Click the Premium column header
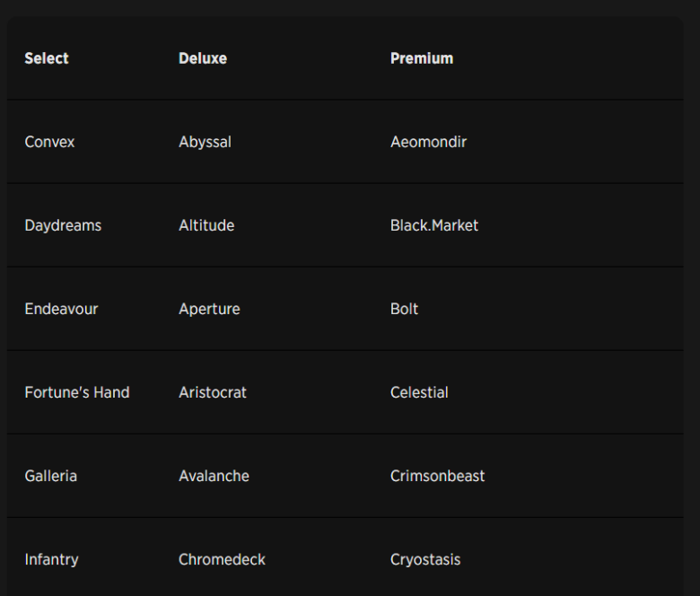The image size is (700, 596). click(422, 58)
